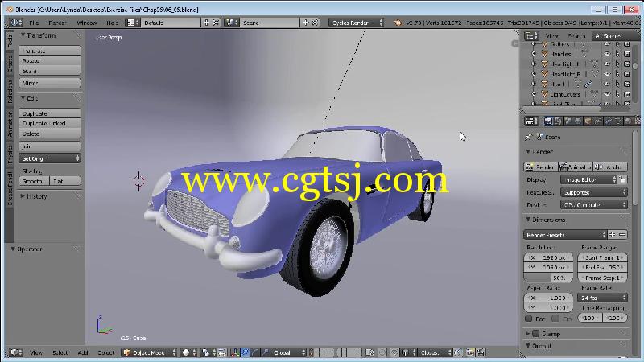
Task: Enable the Stamp panel checkbox
Action: tap(535, 334)
